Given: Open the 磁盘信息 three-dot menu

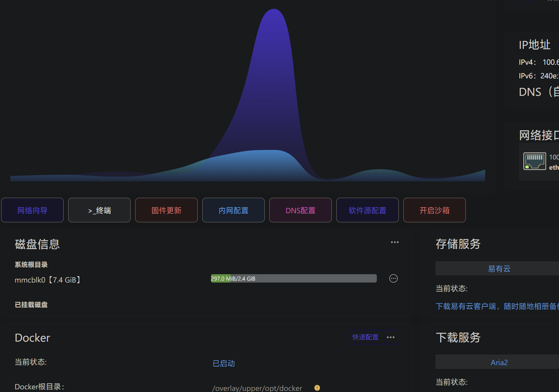Looking at the screenshot, I should [395, 242].
